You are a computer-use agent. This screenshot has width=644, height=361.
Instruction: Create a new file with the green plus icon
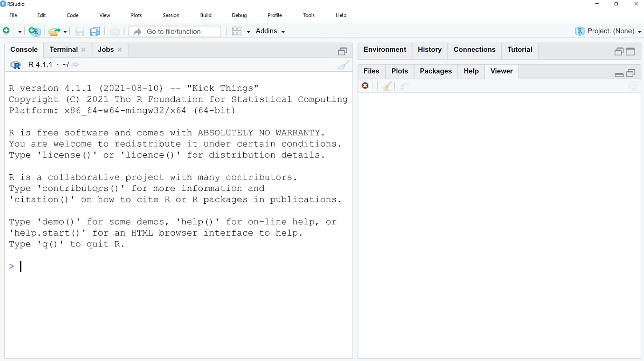[7, 31]
